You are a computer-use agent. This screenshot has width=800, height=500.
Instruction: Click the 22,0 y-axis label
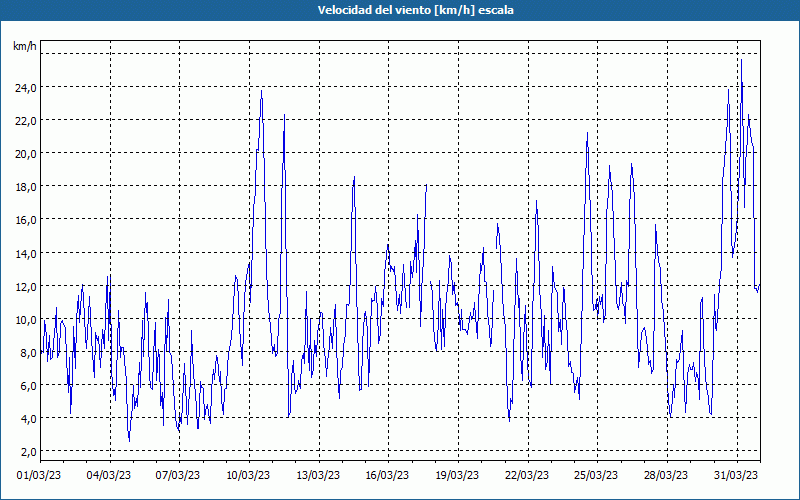26,121
